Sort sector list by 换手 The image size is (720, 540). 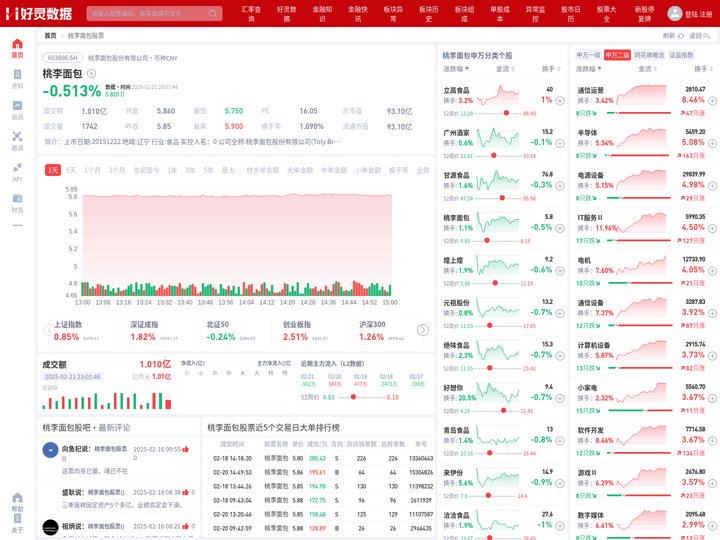[703, 69]
